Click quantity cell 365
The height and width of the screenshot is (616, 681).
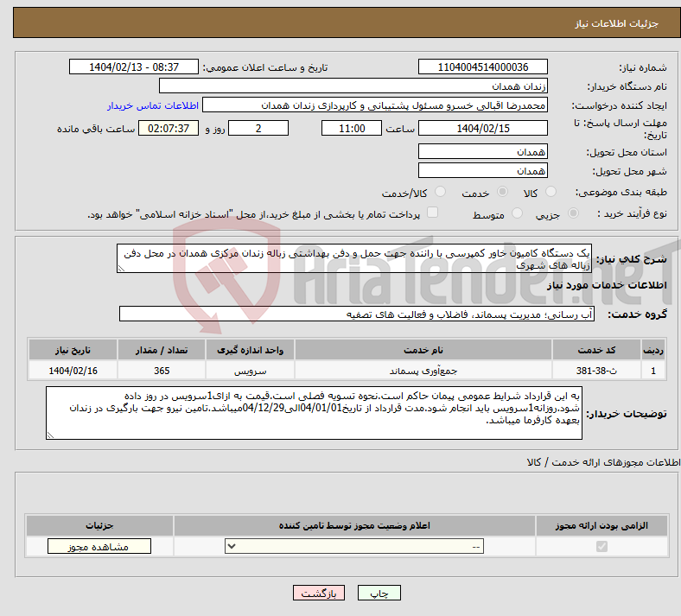(162, 371)
